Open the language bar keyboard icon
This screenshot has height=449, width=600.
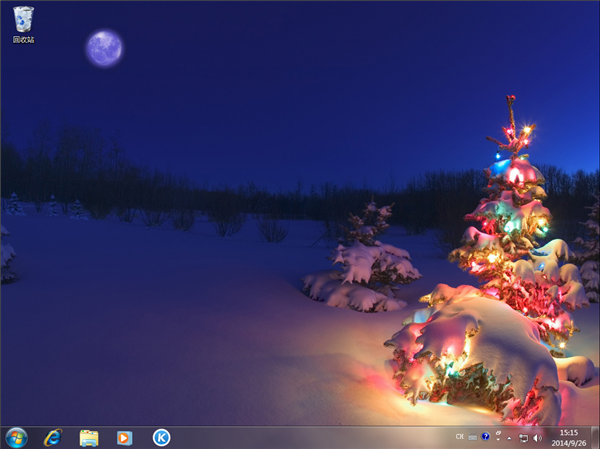tap(473, 437)
